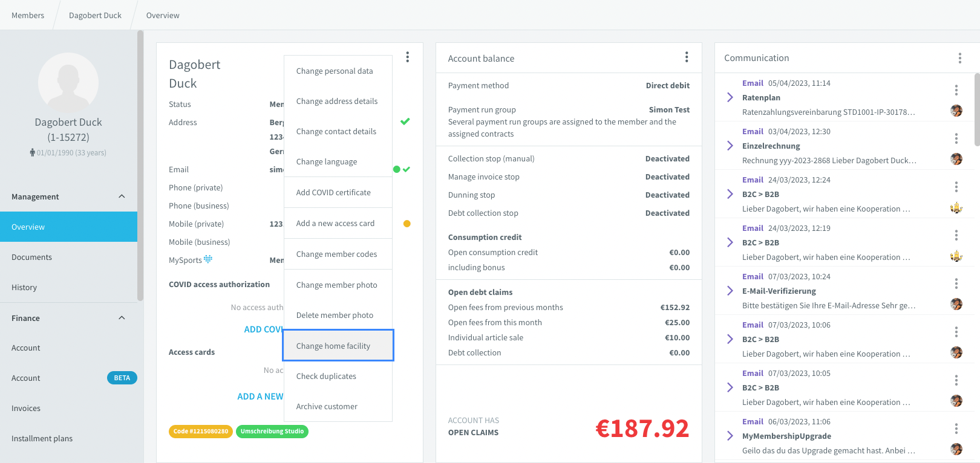Screen dimensions: 980x463
Task: Expand the MyMembershipUpgrade email entry
Action: (730, 436)
